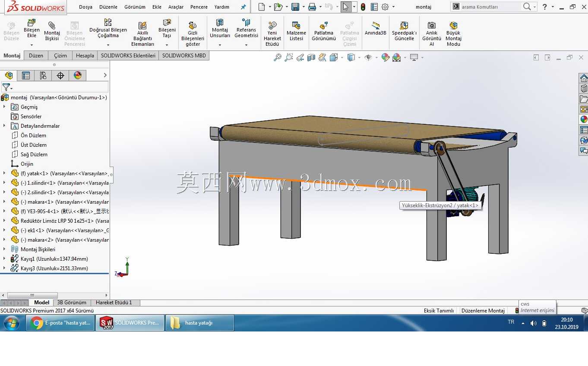The image size is (588, 366).
Task: Switch to the Hesapla ribbon tab
Action: [x=85, y=55]
